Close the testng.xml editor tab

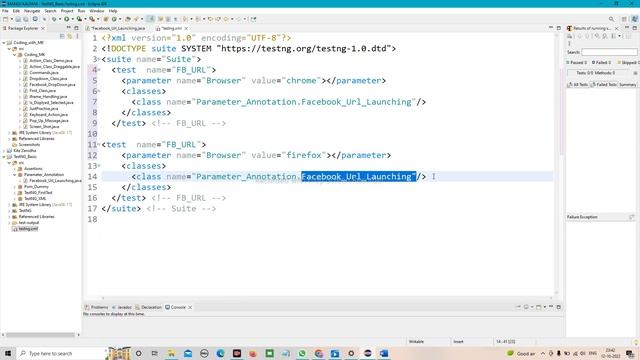(x=186, y=28)
